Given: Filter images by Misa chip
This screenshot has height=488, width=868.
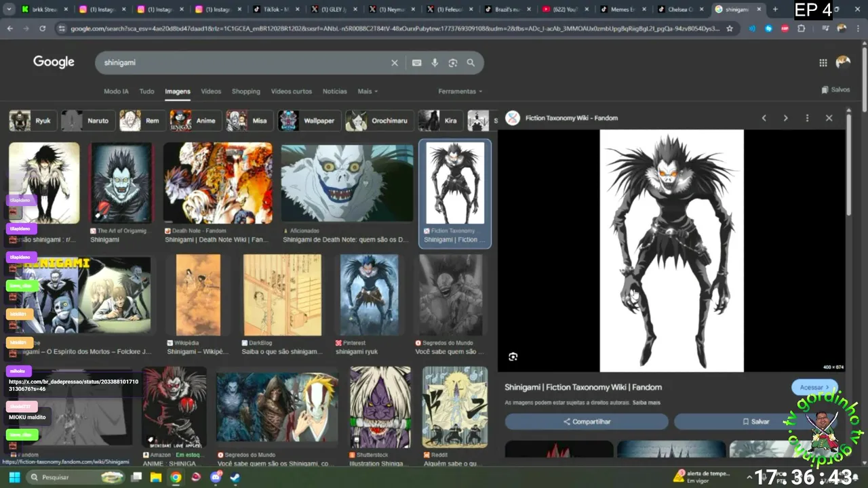Looking at the screenshot, I should coord(249,121).
